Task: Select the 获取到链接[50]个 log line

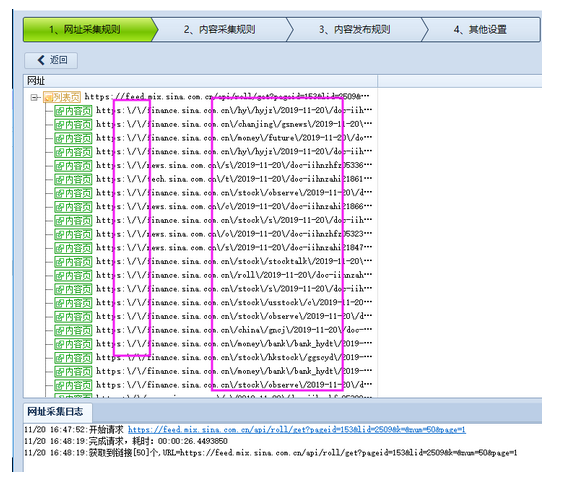Action: pyautogui.click(x=271, y=453)
